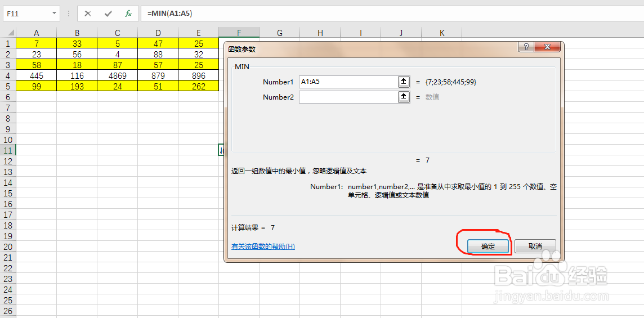Confirm formula with the checkmark icon
644x318 pixels.
108,14
